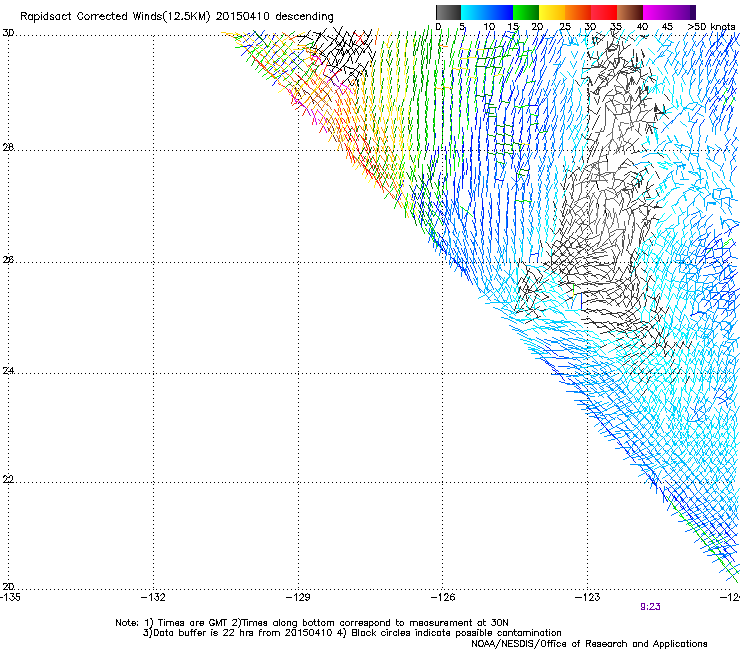Image resolution: width=740 pixels, height=650 pixels.
Task: Click the note line starting '3)Data buffer is 22 hrs'
Action: [352, 633]
